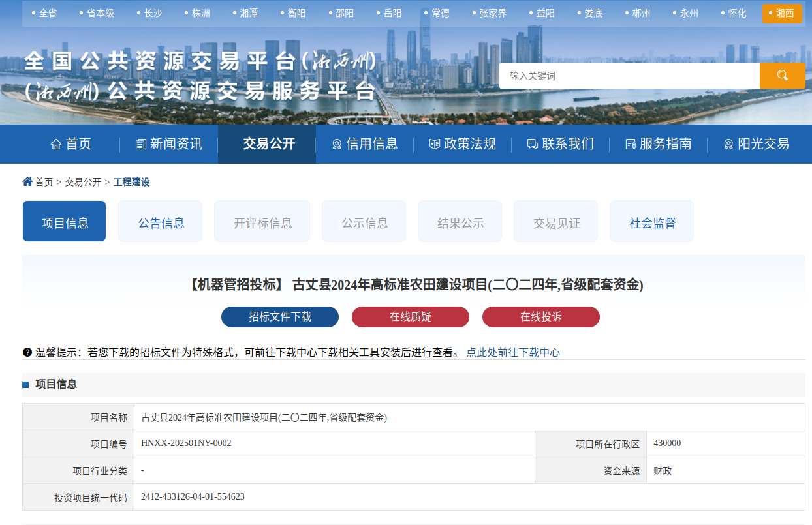The width and height of the screenshot is (812, 525).
Task: Click the 财政 funding source value
Action: [663, 471]
